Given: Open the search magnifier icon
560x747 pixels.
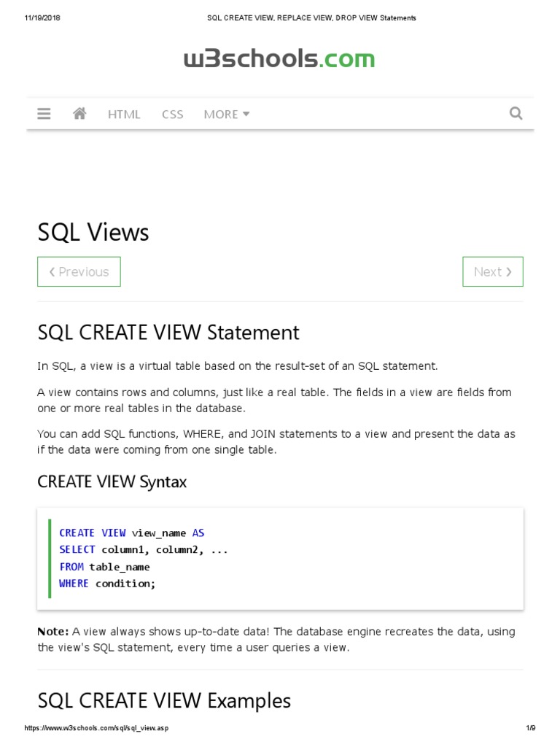Looking at the screenshot, I should (x=516, y=113).
